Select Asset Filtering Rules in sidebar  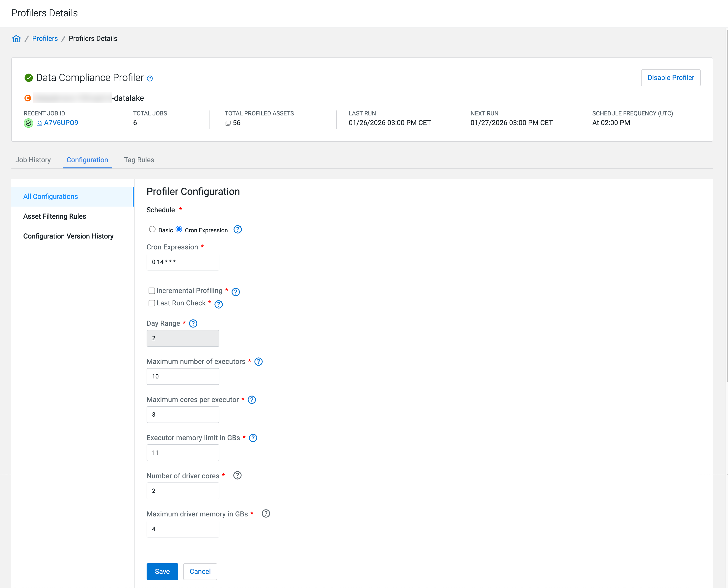click(x=54, y=216)
